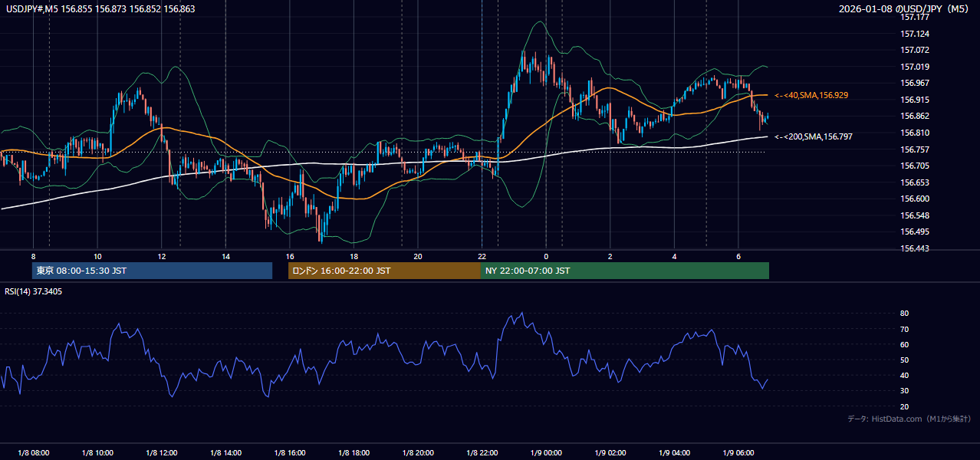980x460 pixels.
Task: Click bottom time label 1/9 04:00
Action: point(674,452)
